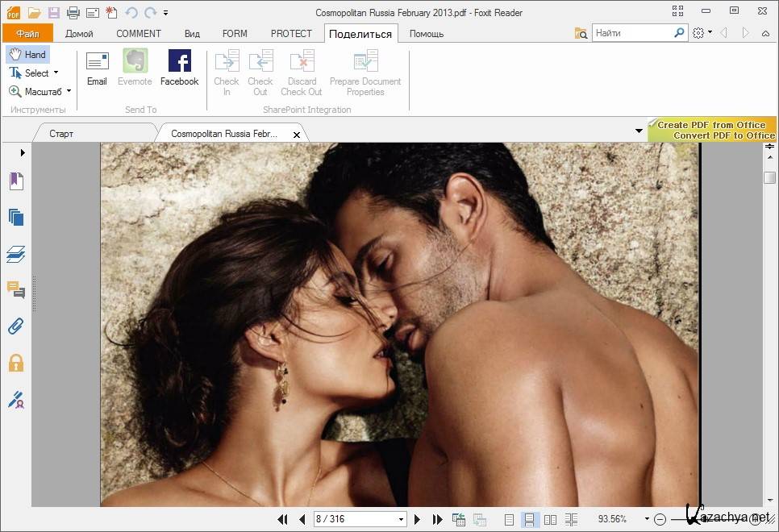Screen dimensions: 779x532
Task: Open the Security lock panel
Action: click(x=16, y=362)
